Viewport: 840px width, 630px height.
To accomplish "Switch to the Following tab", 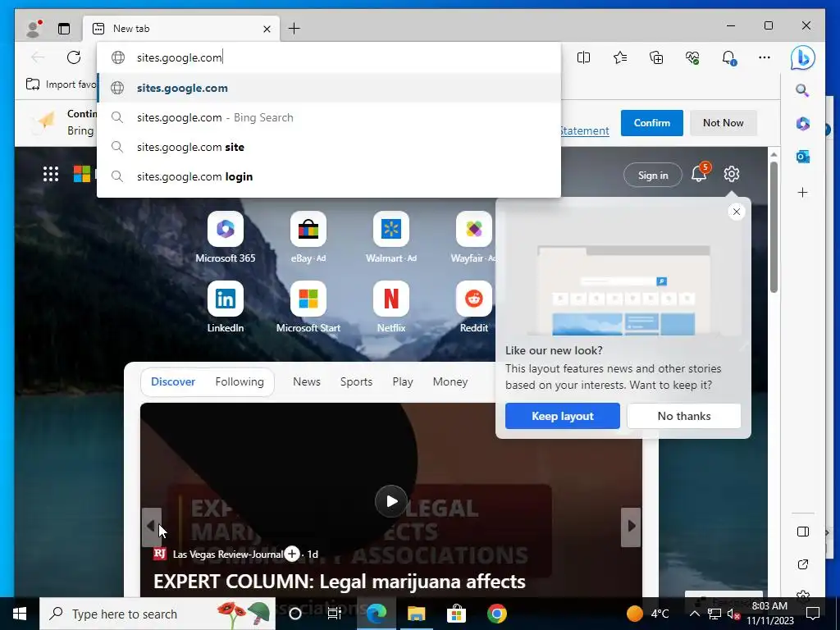I will (x=240, y=381).
